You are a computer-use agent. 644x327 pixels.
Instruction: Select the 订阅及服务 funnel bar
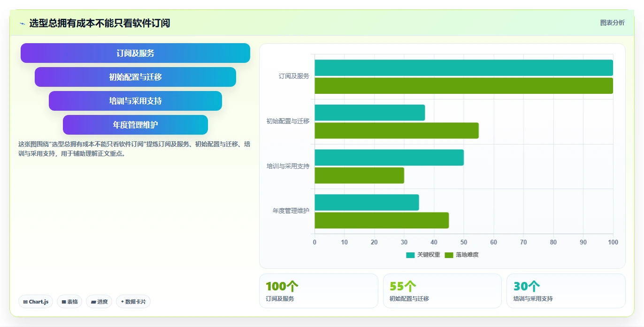pyautogui.click(x=135, y=53)
